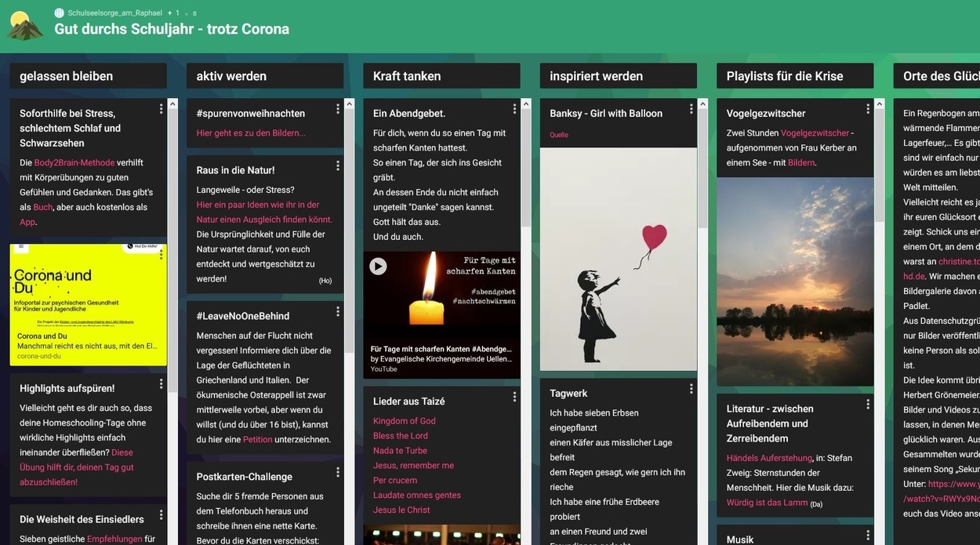The width and height of the screenshot is (980, 545).
Task: Open options menu for Banksy Girl with Balloon post
Action: pos(691,109)
